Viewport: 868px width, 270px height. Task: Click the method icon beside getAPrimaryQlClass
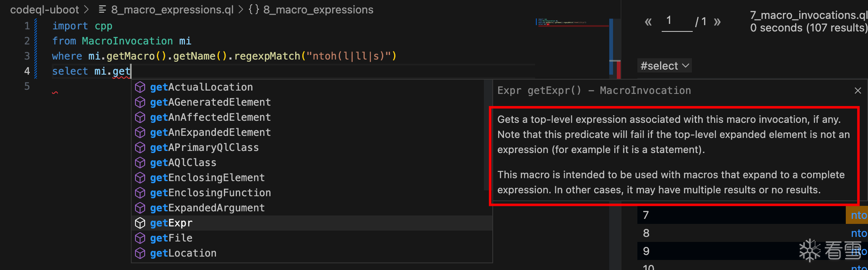pyautogui.click(x=140, y=148)
